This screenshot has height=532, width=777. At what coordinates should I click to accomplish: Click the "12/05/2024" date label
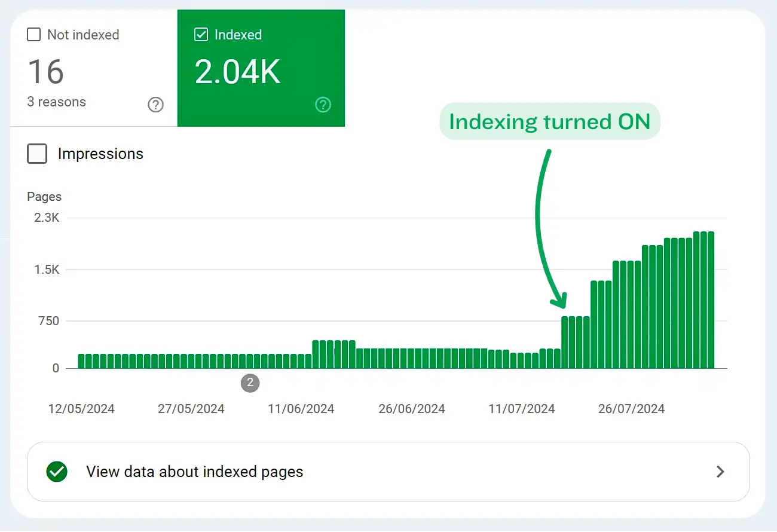pos(81,409)
